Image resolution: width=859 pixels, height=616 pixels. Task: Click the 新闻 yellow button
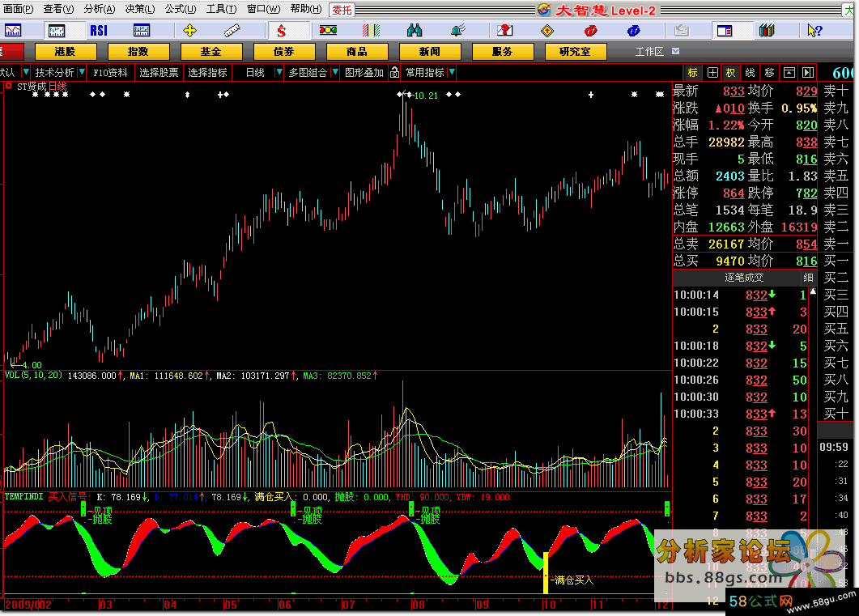point(430,52)
